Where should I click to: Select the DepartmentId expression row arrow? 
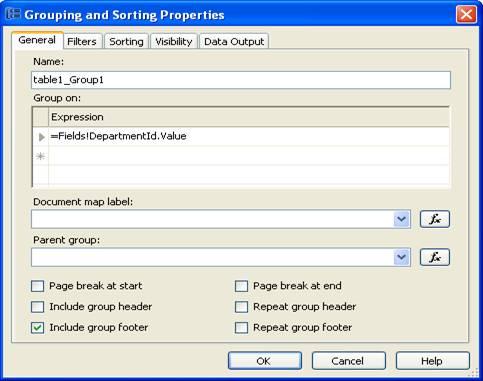coord(41,137)
